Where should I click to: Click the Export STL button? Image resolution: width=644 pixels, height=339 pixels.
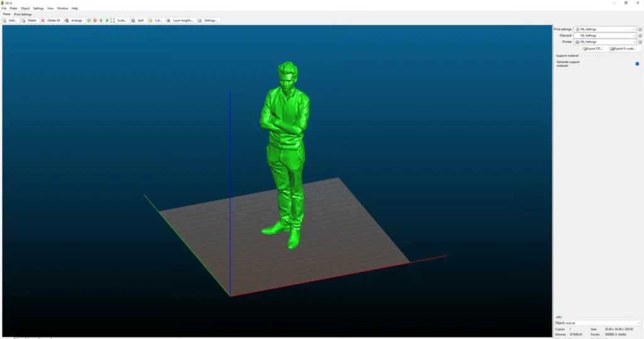(593, 48)
